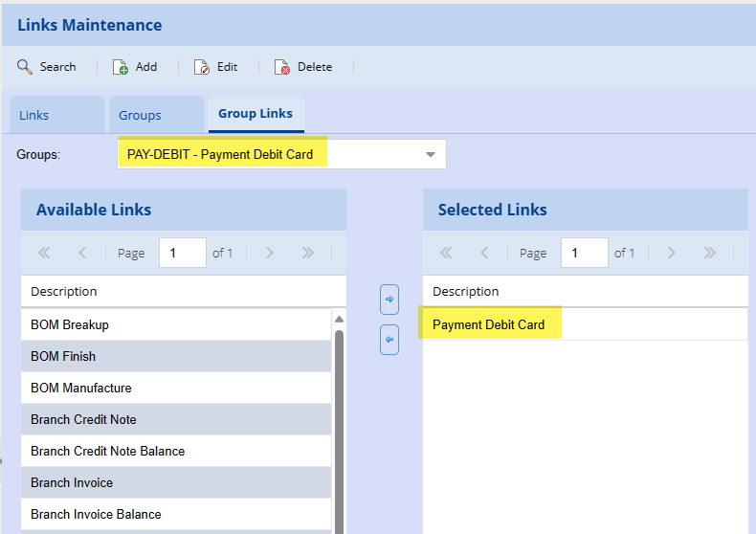
Task: Click the Add link icon
Action: pyautogui.click(x=121, y=67)
